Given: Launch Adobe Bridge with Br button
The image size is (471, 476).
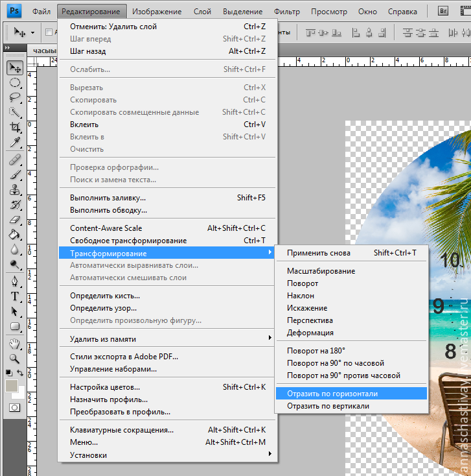Looking at the screenshot, I should point(444,11).
